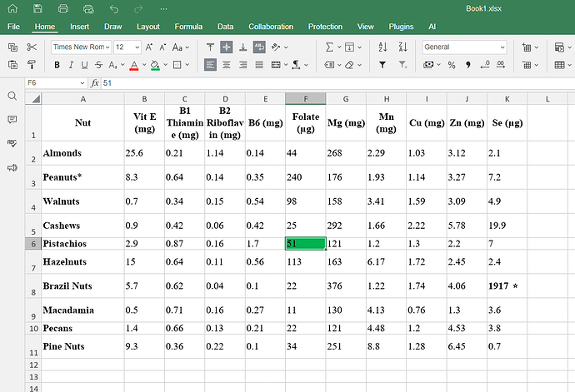Click the Select All corner button
The image size is (575, 392).
point(33,98)
